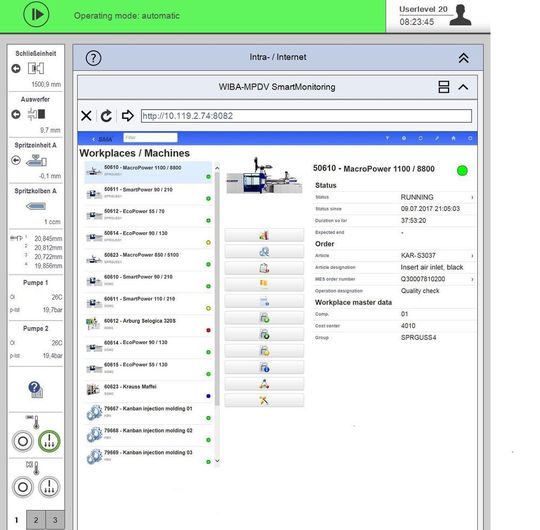
Task: Click the hammer and wrench tools button
Action: point(264,401)
